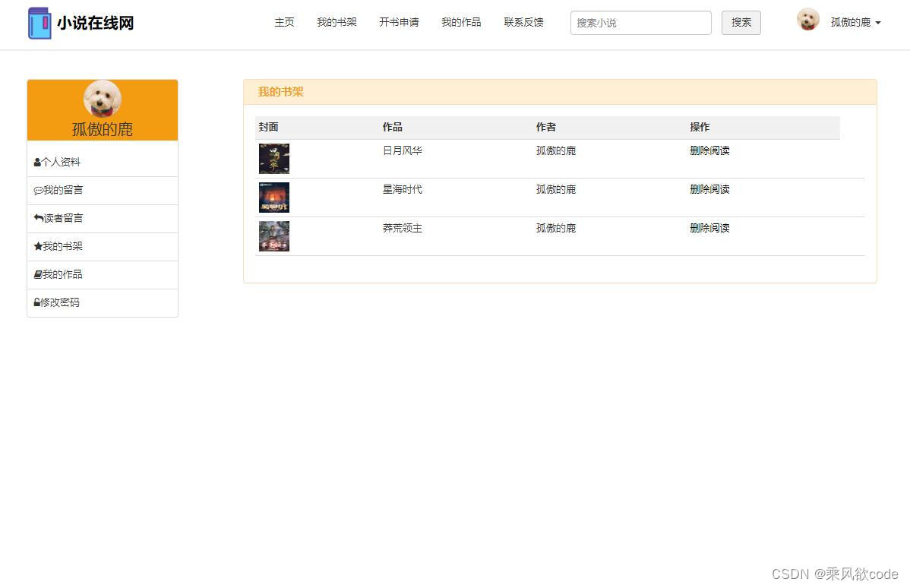Image resolution: width=910 pixels, height=588 pixels.
Task: Open the cover thumbnail of 莽荒领主
Action: point(274,236)
